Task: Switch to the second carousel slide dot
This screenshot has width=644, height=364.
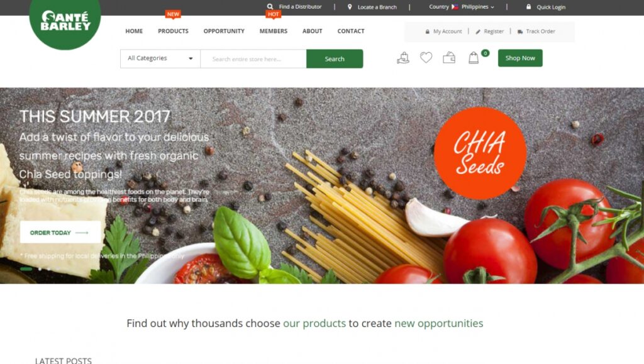Action: tap(40, 269)
